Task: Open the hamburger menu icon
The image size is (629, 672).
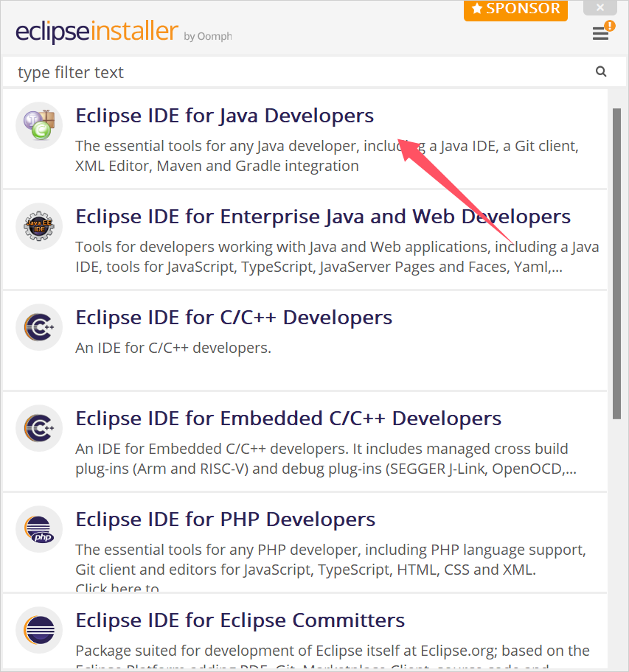Action: [600, 33]
